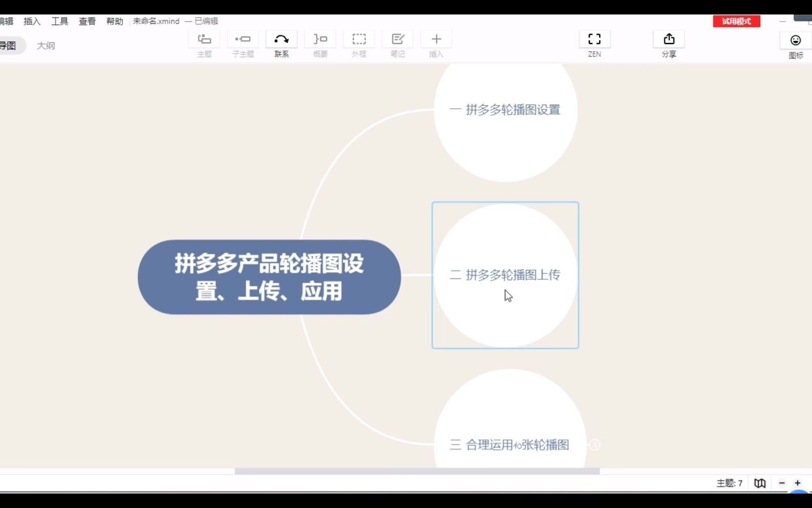Click the Topic (主题) toolbar icon
This screenshot has width=812, height=508.
[x=204, y=39]
